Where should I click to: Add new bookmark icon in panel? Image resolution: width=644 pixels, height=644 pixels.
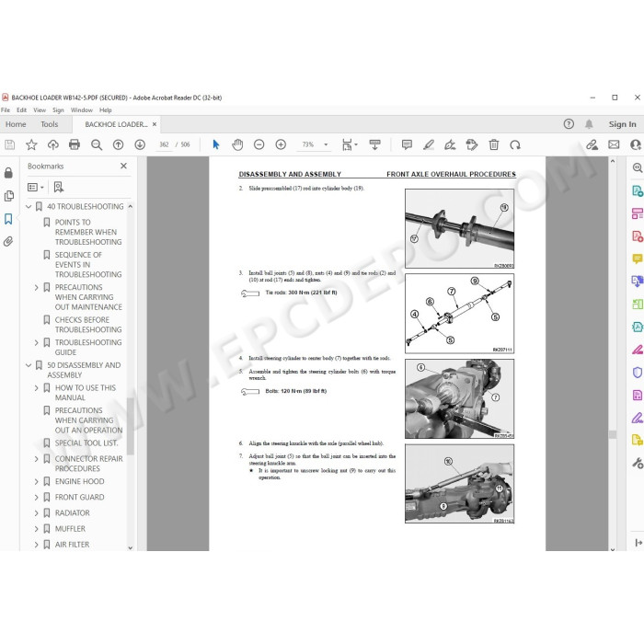click(59, 188)
